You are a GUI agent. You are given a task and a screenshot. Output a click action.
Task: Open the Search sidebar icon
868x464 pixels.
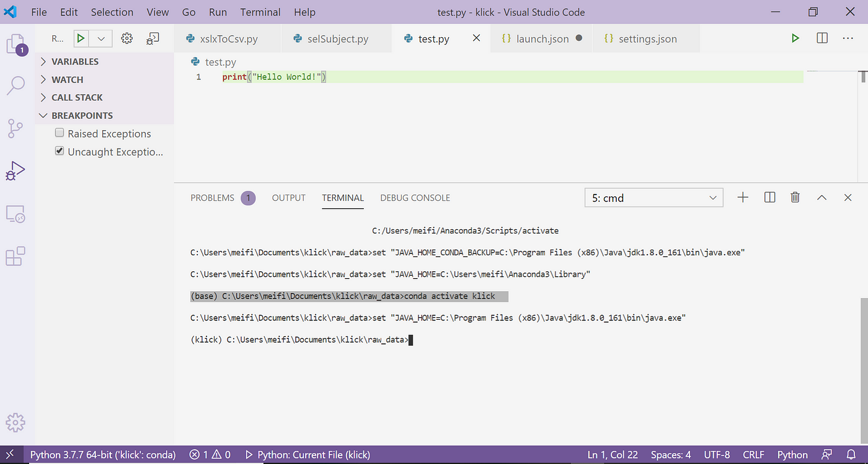[15, 86]
